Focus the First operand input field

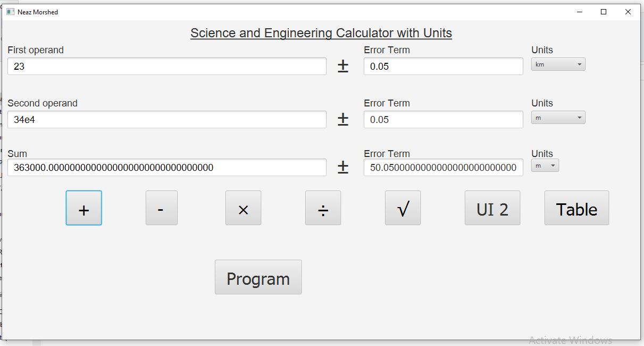point(166,67)
